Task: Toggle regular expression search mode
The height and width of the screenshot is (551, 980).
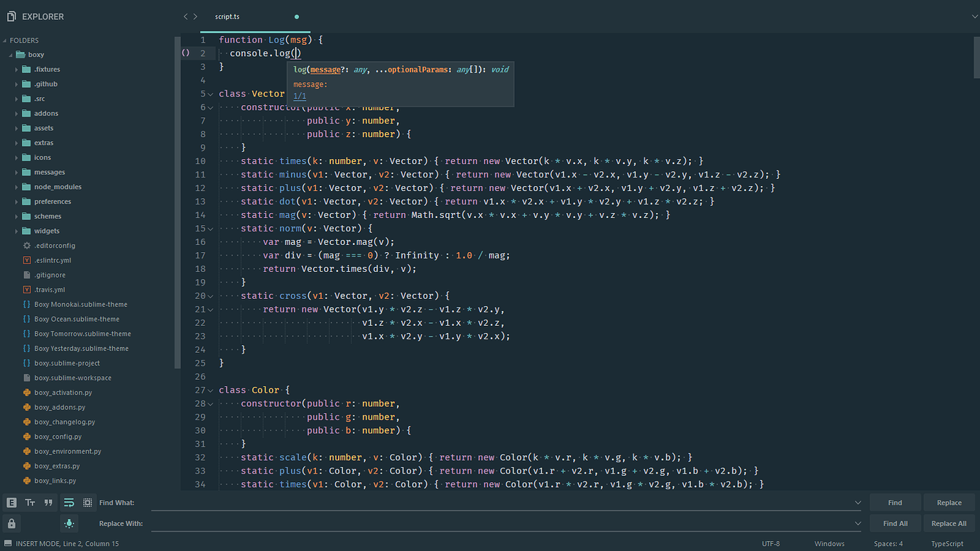Action: coord(11,502)
